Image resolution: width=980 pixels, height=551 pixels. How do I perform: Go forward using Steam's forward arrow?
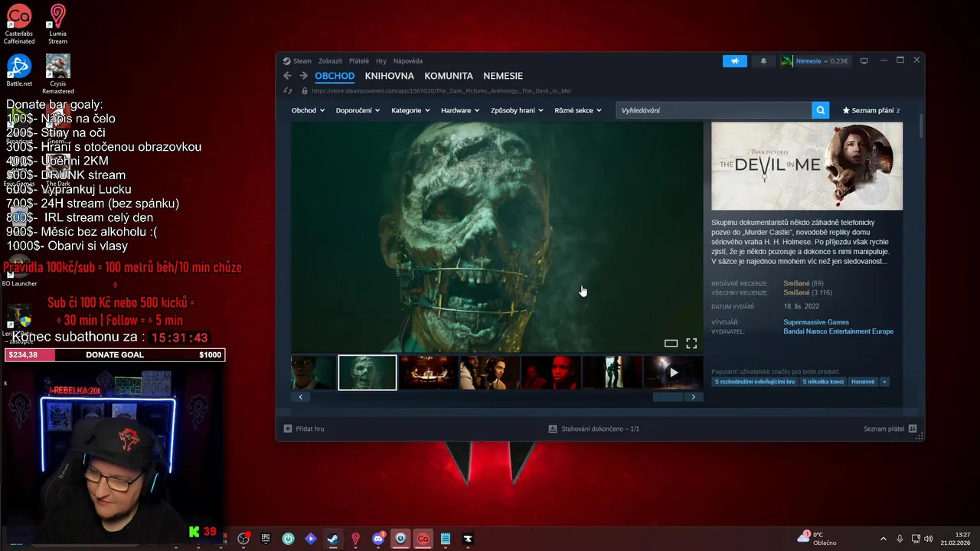[303, 76]
